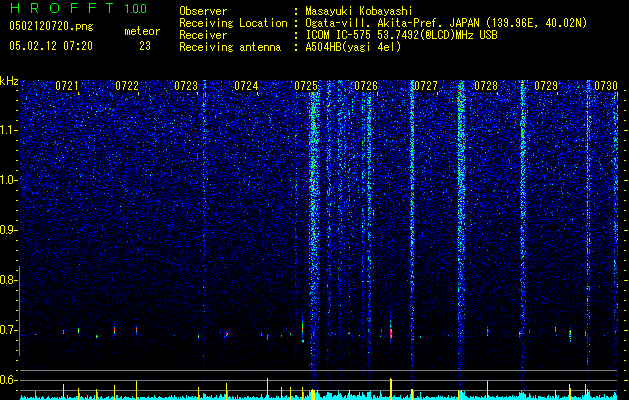Click the Ogata-vill. Akita-Pref. JAPAN location text

[x=448, y=23]
